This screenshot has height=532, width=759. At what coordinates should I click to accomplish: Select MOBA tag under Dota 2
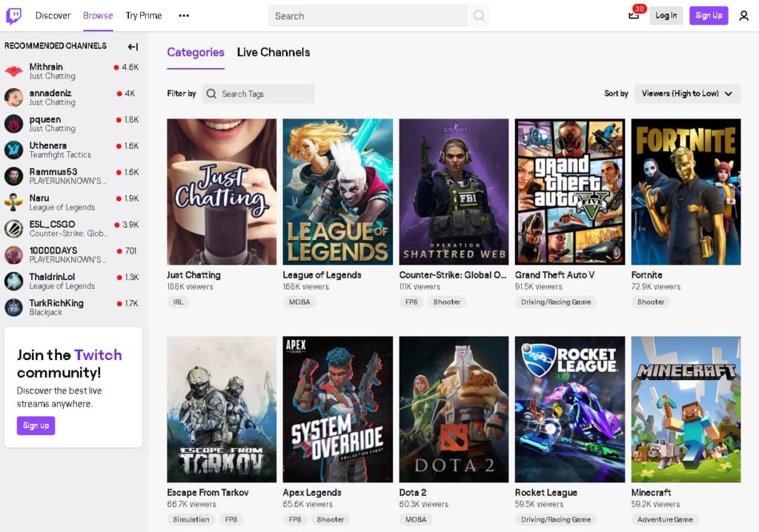pos(416,519)
